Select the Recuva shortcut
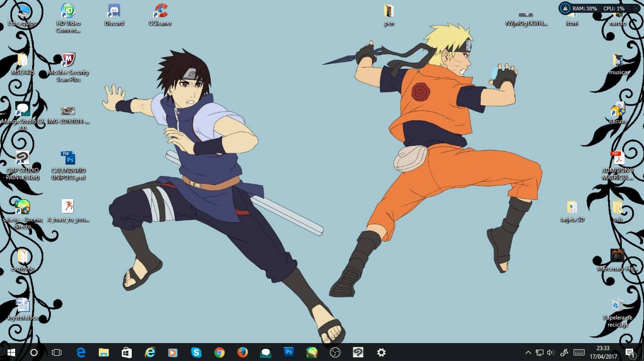This screenshot has height=361, width=644. [x=618, y=113]
